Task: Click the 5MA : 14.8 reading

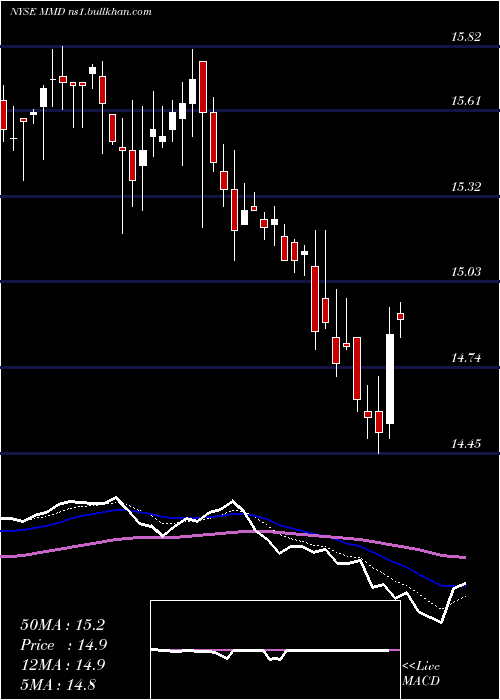Action: coord(58,684)
